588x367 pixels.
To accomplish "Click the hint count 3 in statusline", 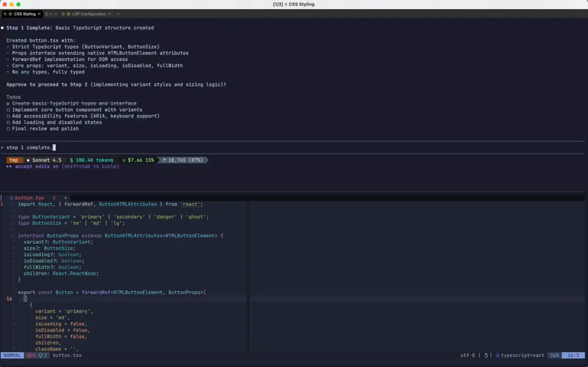I will 43,356.
